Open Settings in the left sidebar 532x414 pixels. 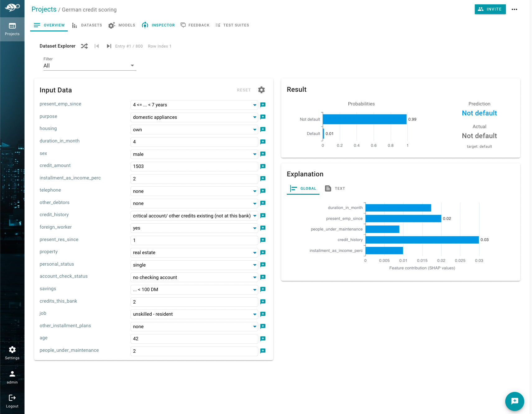[x=12, y=353]
